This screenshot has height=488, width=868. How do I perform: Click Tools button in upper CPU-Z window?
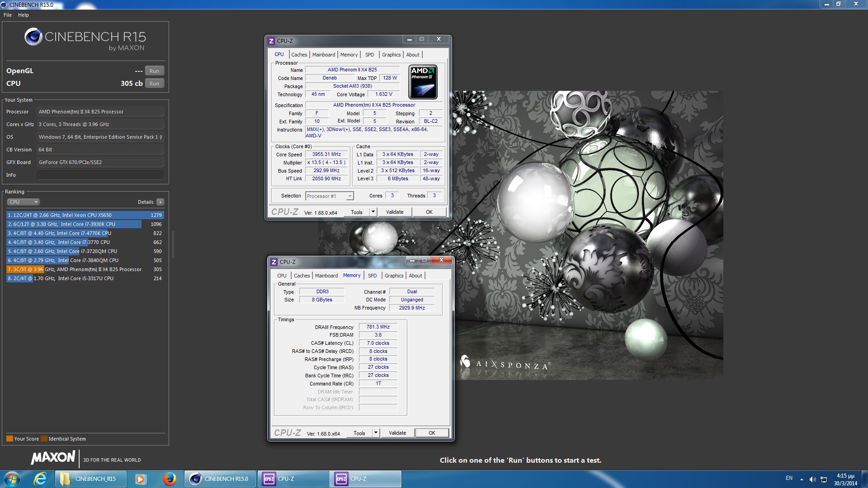click(357, 212)
